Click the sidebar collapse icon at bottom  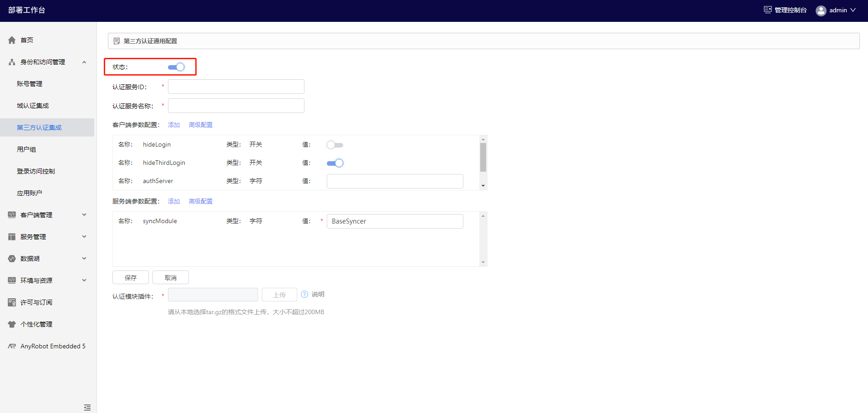coord(87,408)
